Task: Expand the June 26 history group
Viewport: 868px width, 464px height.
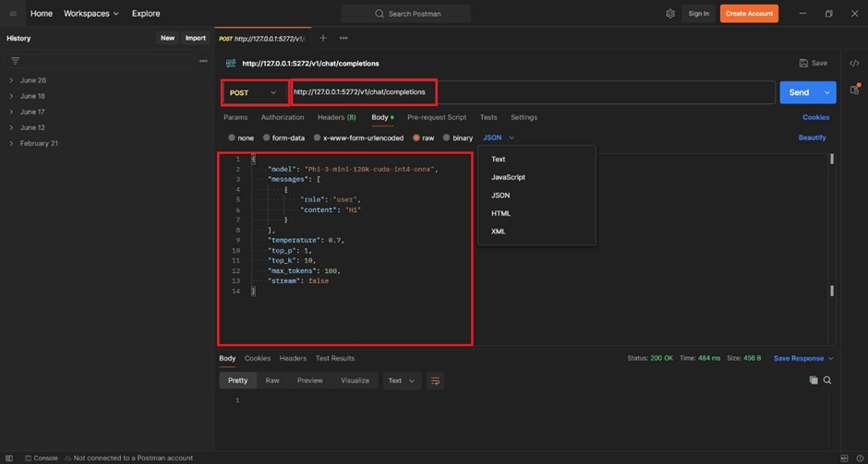Action: click(32, 80)
